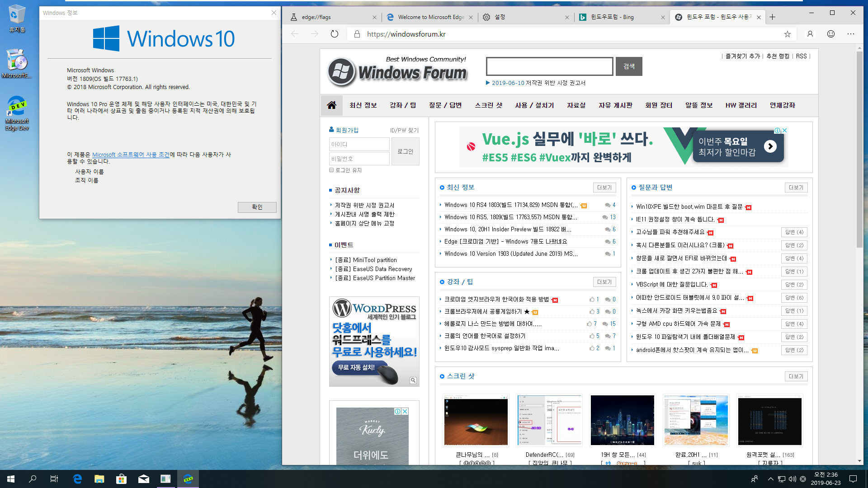Open the 최신 정보 menu item
This screenshot has width=868, height=488.
pyautogui.click(x=363, y=105)
